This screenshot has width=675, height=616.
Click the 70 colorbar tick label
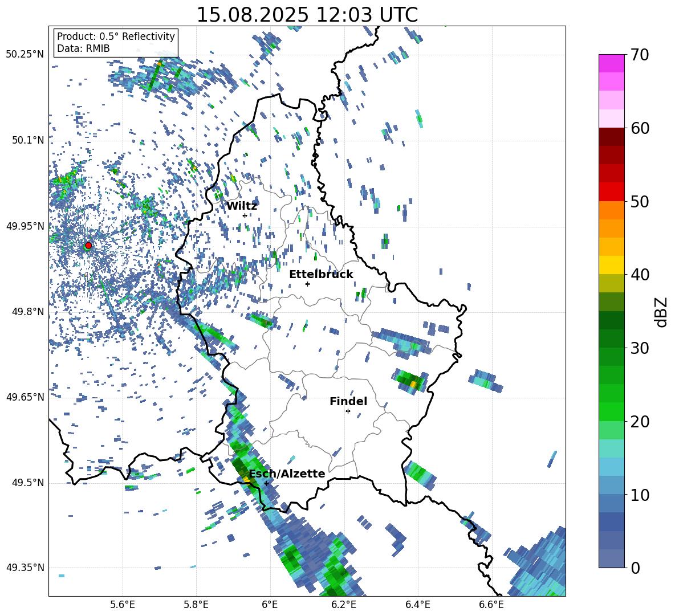point(640,55)
